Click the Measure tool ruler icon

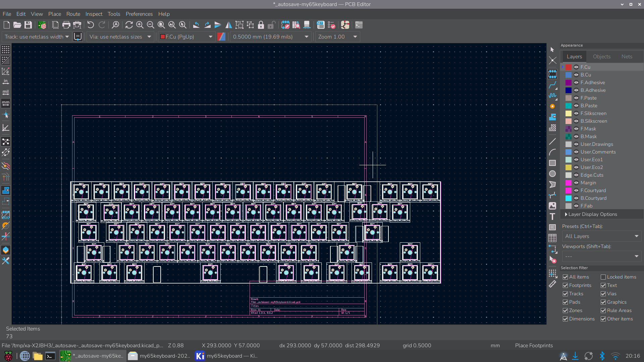(552, 284)
